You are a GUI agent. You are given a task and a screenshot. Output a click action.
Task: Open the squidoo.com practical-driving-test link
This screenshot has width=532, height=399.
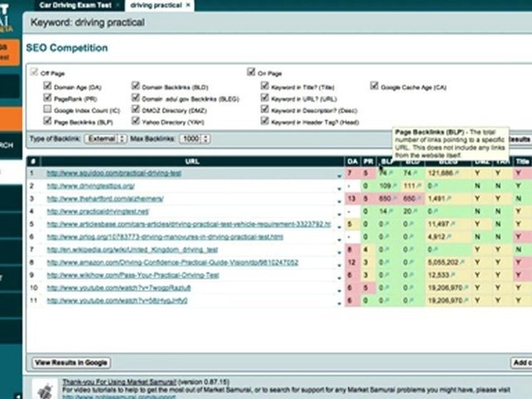[114, 173]
